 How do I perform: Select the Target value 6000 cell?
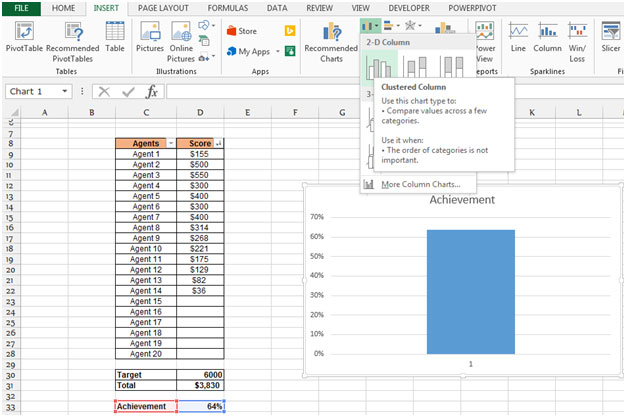point(200,375)
